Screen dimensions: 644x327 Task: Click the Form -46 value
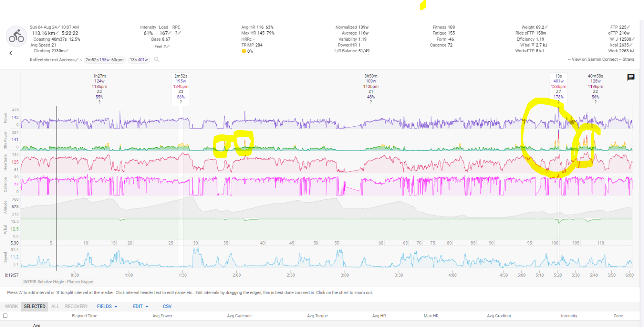(x=445, y=39)
